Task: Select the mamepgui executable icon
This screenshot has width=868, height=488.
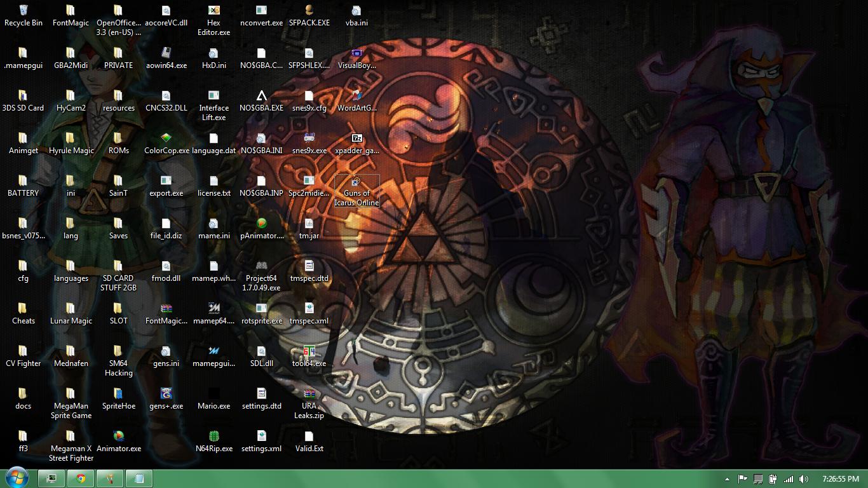Action: pos(214,357)
